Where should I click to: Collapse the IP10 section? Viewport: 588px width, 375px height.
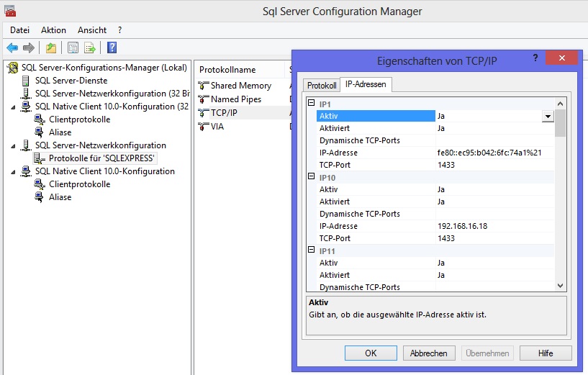tap(311, 176)
